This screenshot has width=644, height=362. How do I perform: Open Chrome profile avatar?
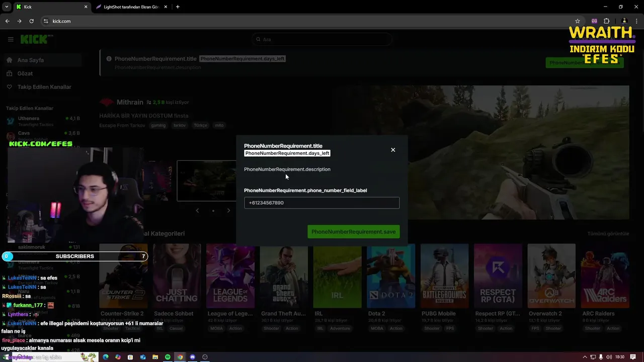(624, 21)
